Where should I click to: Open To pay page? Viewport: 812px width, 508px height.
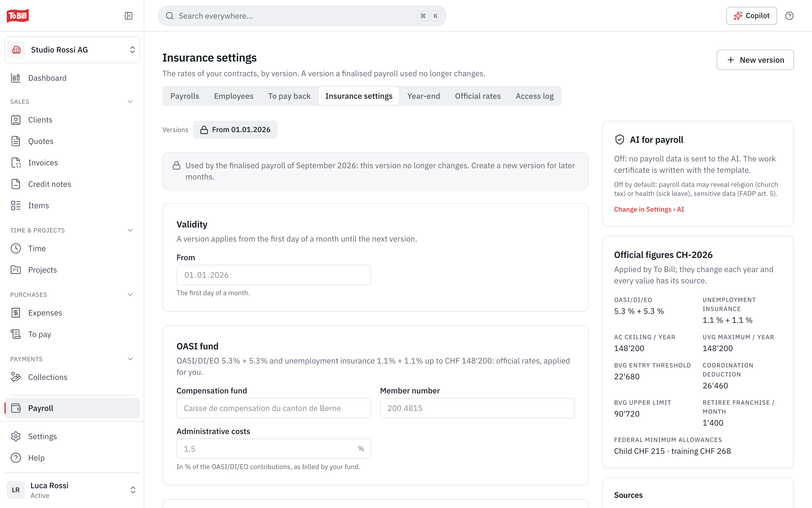tap(72, 334)
